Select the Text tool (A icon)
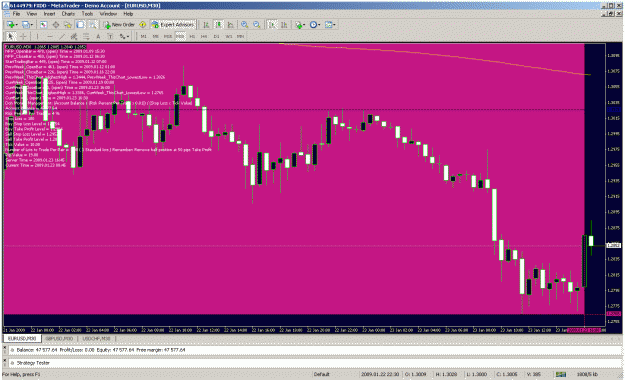Viewport: 625px width, 380px height. click(98, 36)
